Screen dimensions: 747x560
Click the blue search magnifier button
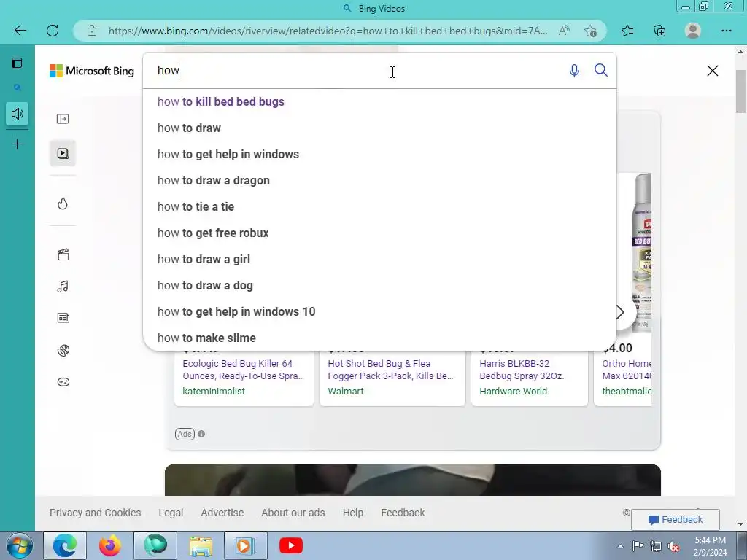click(x=601, y=71)
